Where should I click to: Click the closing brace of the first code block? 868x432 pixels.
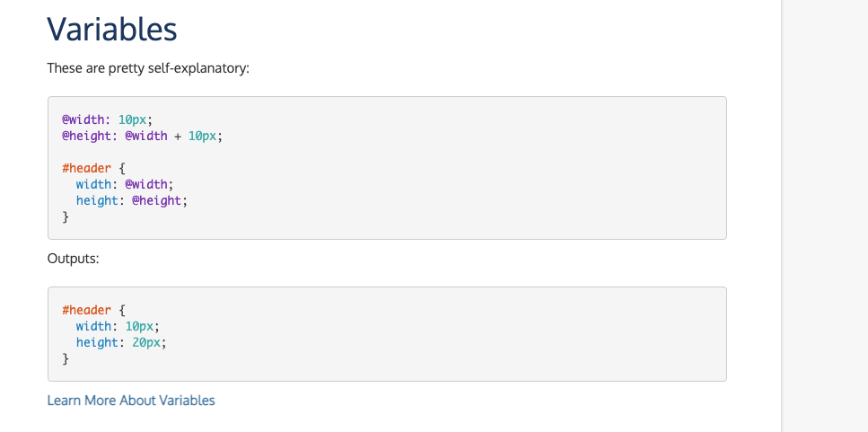click(x=66, y=216)
